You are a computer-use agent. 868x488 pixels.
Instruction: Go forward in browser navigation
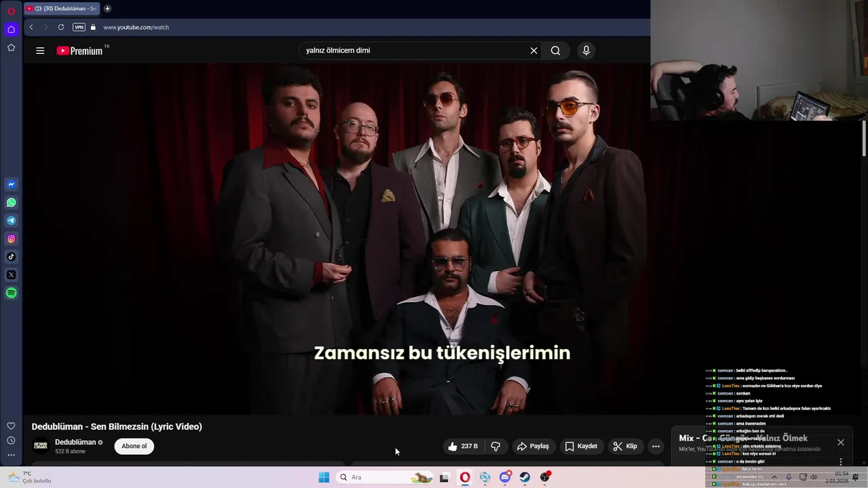[46, 27]
